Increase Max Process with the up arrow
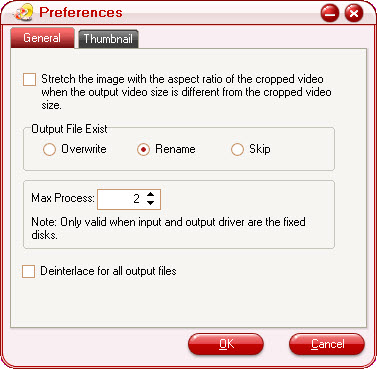 151,194
